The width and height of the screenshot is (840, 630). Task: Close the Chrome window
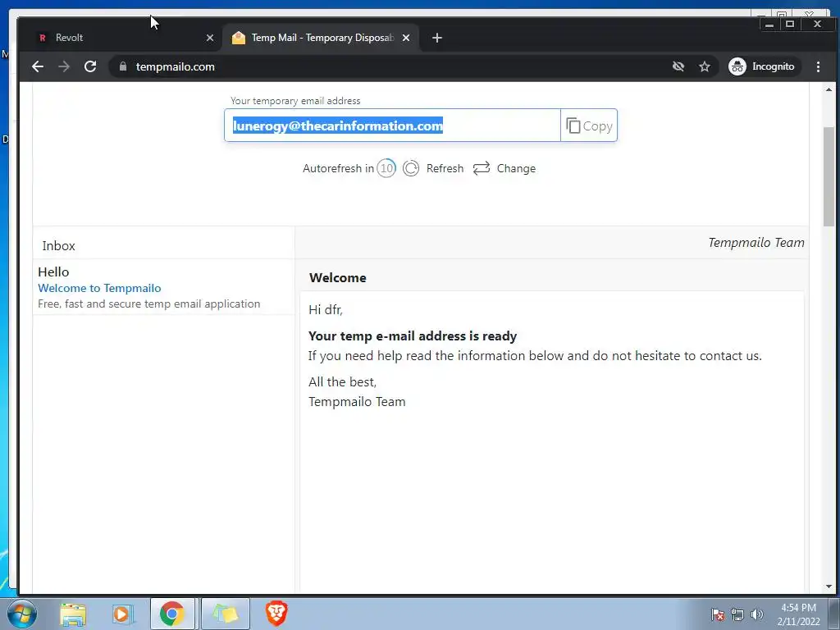(x=818, y=24)
